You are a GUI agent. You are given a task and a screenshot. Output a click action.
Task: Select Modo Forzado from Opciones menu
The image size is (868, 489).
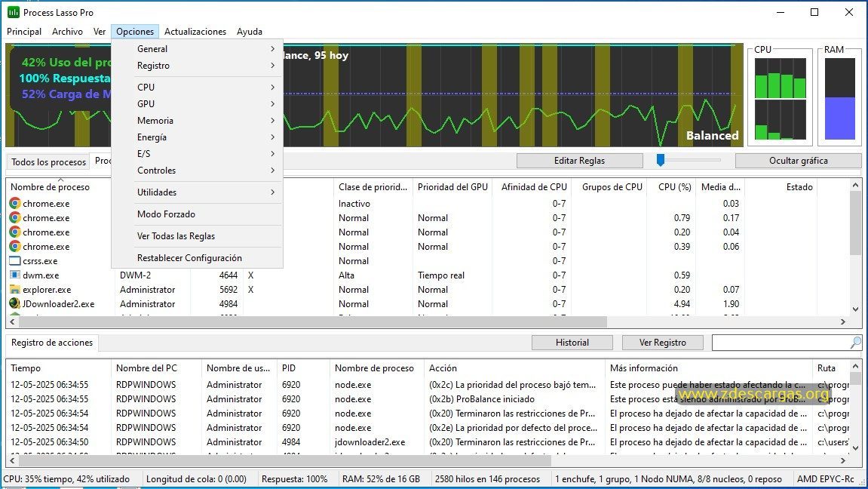pyautogui.click(x=197, y=214)
